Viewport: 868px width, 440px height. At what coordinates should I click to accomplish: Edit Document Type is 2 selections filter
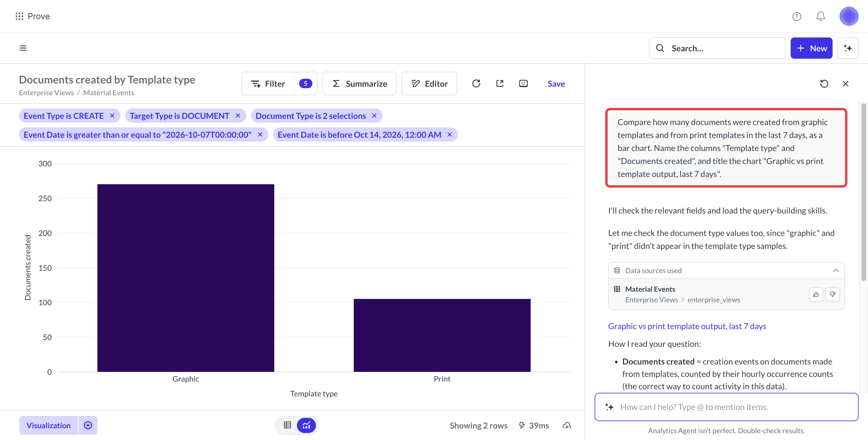tap(310, 116)
